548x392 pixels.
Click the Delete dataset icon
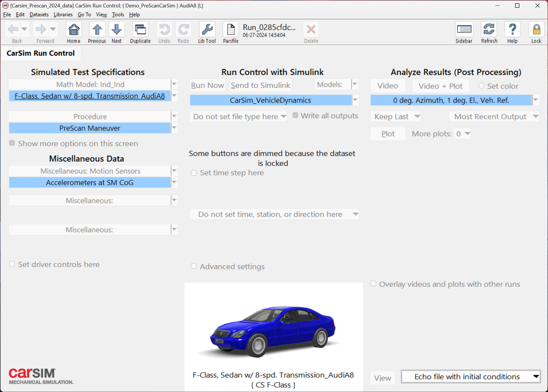point(311,29)
